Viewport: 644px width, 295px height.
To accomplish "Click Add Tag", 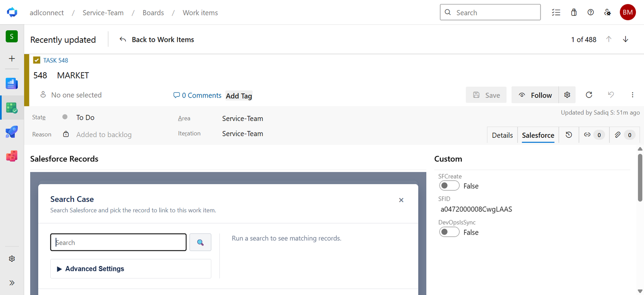I will coord(239,96).
